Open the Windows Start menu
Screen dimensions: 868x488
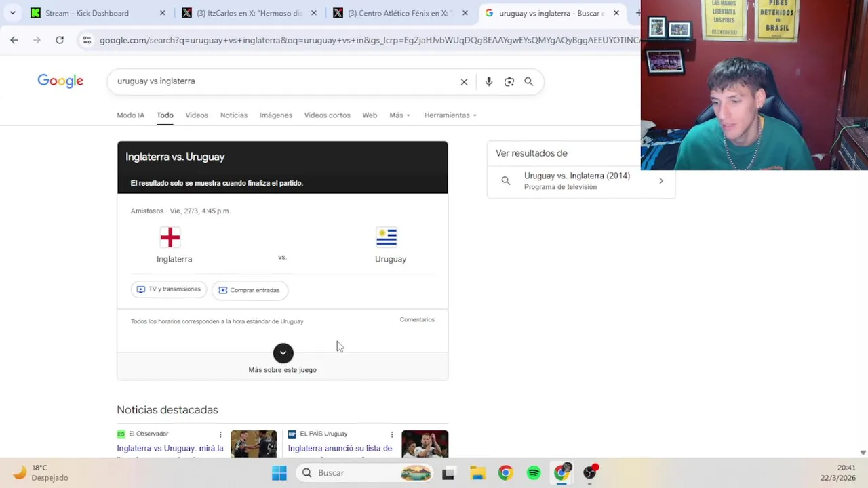tap(279, 473)
